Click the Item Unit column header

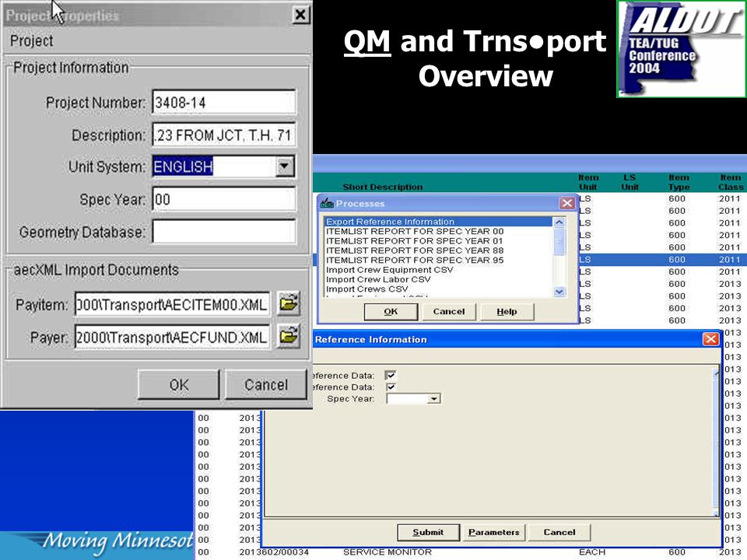pos(588,182)
